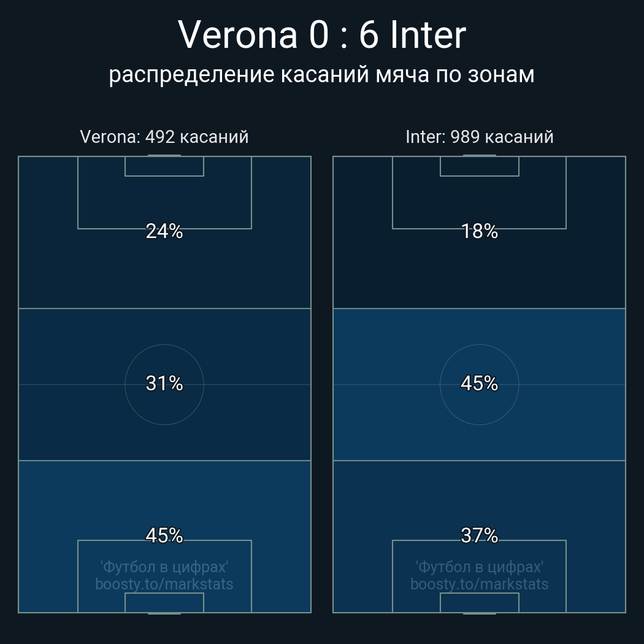
Task: Click the top goal box on Verona pitch
Action: 164,166
